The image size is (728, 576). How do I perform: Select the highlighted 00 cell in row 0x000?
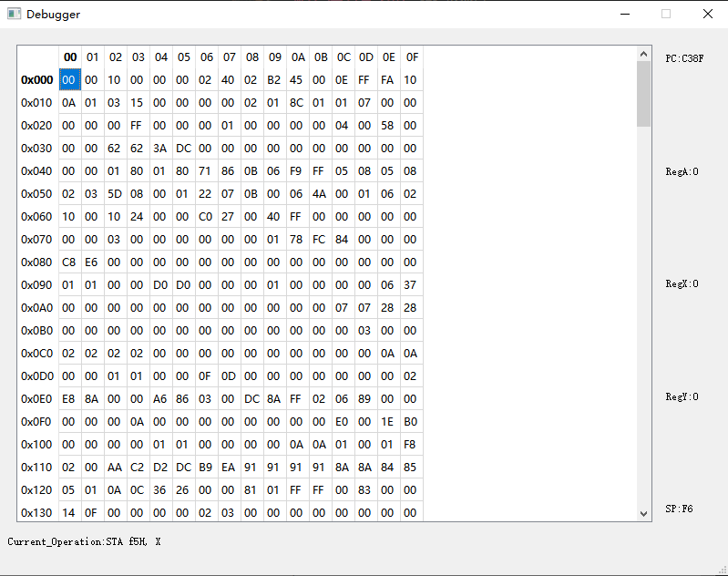[70, 80]
